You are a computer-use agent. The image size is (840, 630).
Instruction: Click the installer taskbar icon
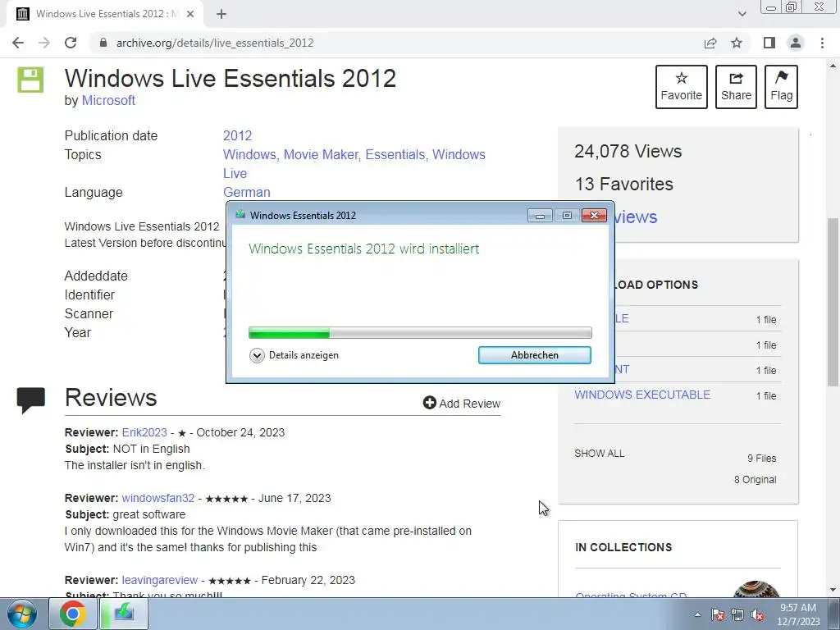[124, 614]
